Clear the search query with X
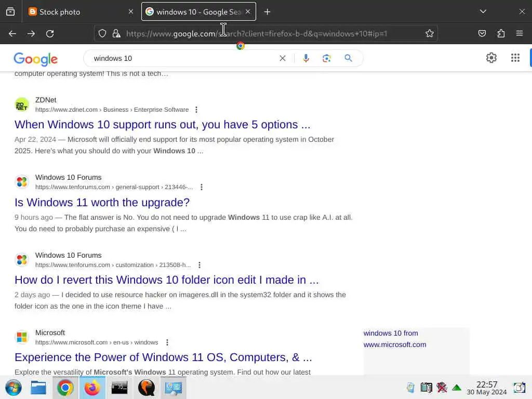The height and width of the screenshot is (399, 532). point(282,58)
